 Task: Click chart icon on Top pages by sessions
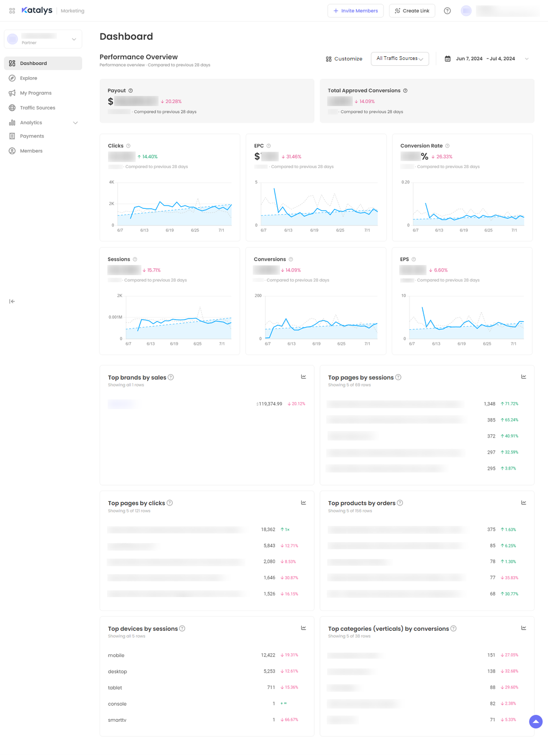(523, 377)
